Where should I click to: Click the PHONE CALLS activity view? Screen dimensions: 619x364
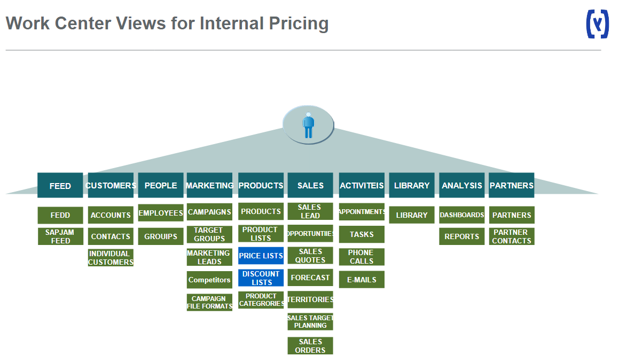[362, 257]
